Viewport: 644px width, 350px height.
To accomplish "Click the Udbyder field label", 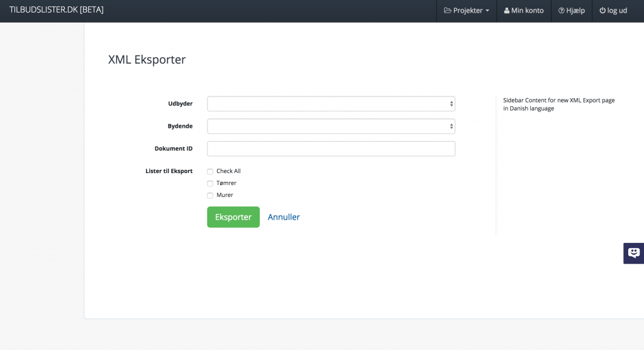I will pyautogui.click(x=180, y=104).
